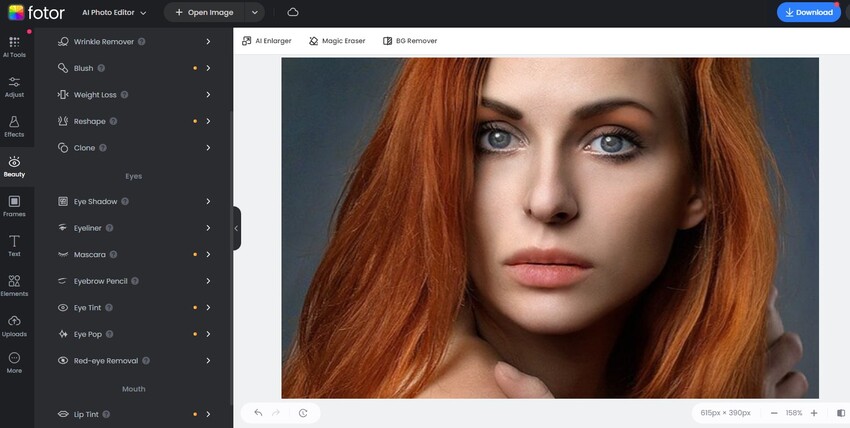Select the Eye Pop tool label
The height and width of the screenshot is (428, 850).
(88, 334)
